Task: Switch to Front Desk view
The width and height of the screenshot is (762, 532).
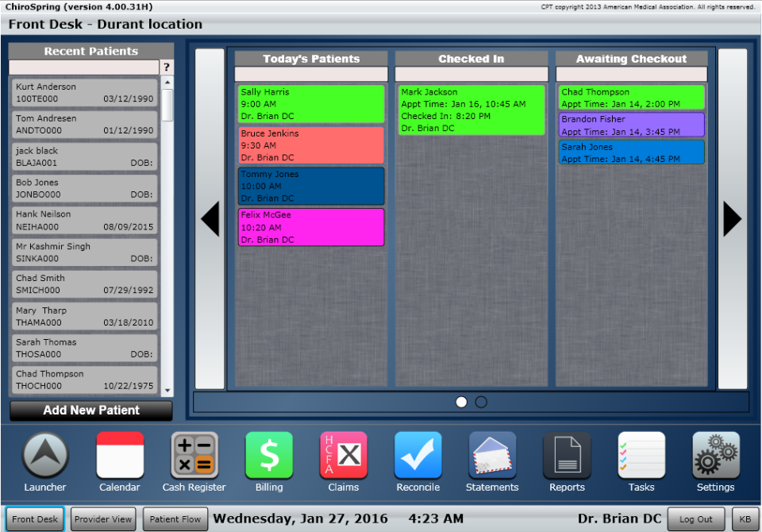Action: [35, 519]
